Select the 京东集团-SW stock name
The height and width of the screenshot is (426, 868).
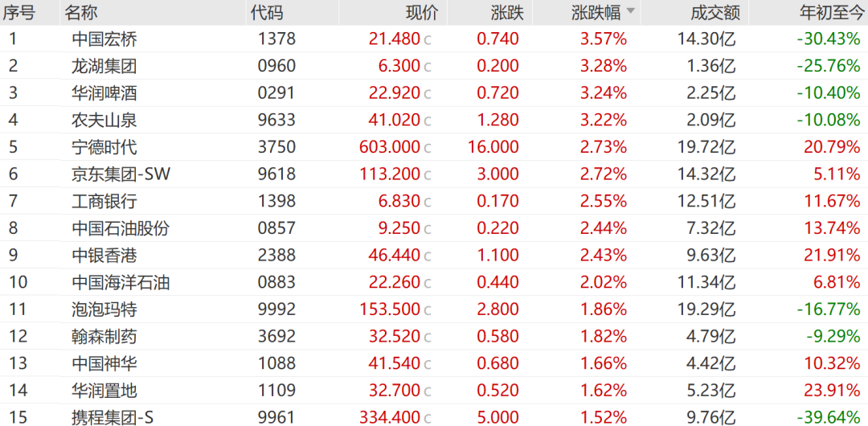pyautogui.click(x=121, y=174)
